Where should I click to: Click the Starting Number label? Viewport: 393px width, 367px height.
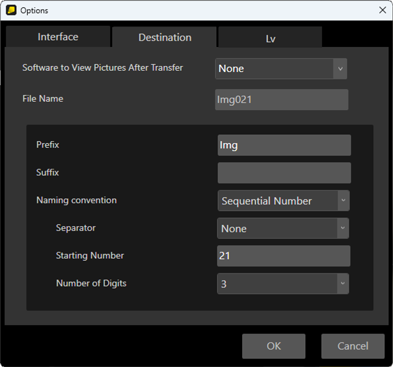(90, 256)
